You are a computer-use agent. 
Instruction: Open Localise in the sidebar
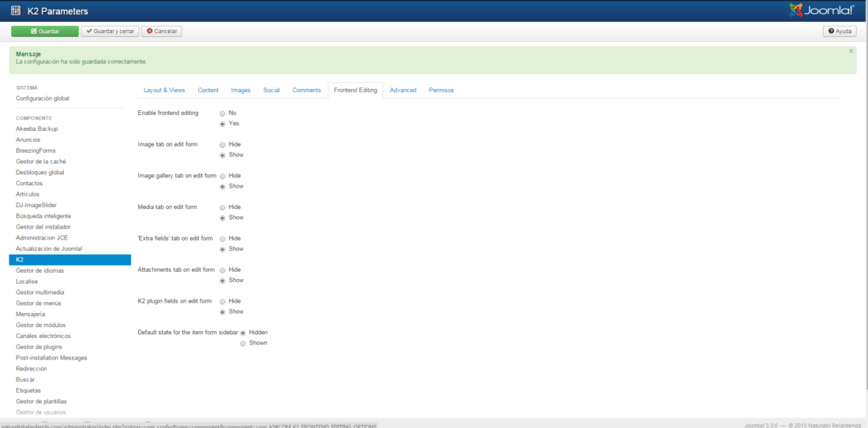(x=27, y=281)
